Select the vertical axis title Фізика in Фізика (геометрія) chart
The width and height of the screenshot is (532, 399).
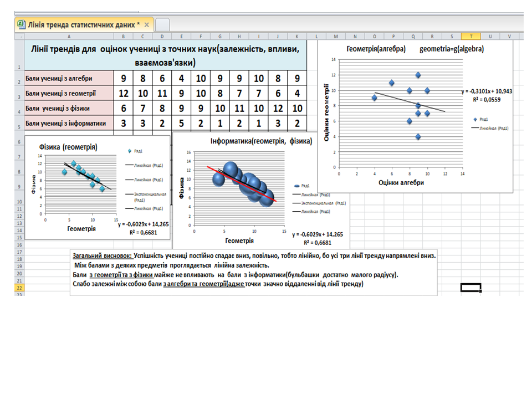click(34, 184)
